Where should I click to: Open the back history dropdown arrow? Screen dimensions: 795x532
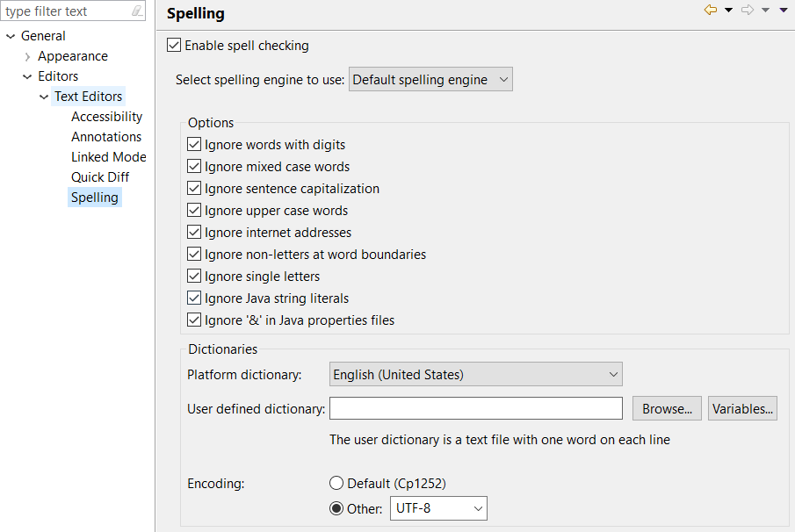point(728,11)
